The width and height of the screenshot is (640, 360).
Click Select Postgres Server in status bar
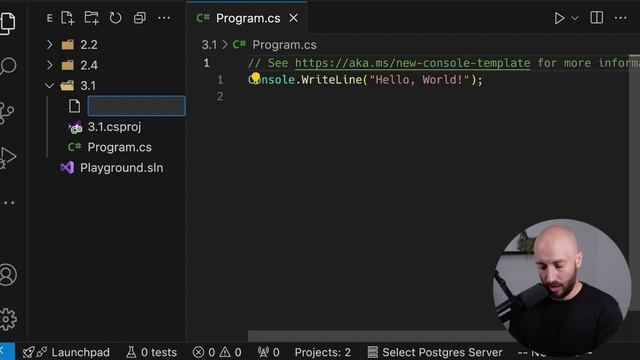click(435, 352)
